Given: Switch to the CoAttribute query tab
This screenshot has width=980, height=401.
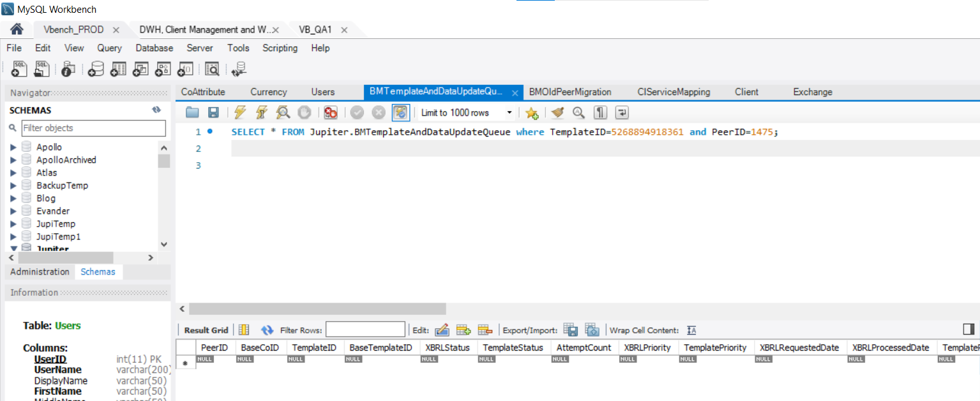Looking at the screenshot, I should [x=203, y=92].
